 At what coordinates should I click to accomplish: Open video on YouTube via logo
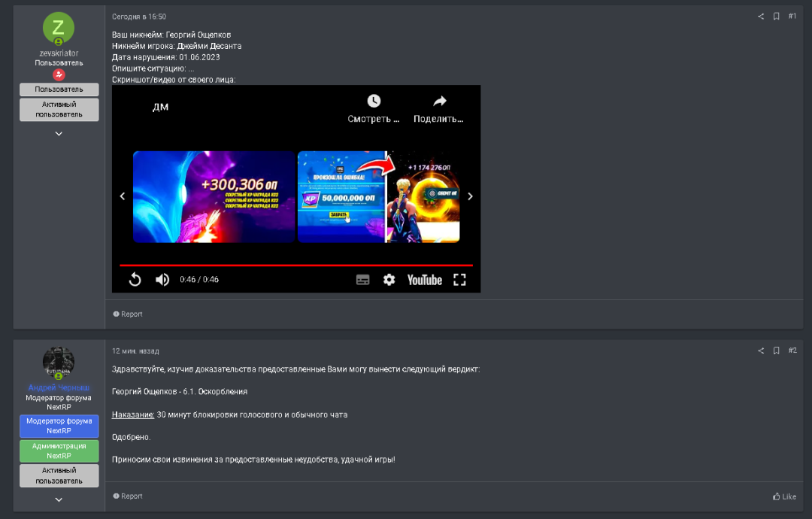[x=425, y=280]
